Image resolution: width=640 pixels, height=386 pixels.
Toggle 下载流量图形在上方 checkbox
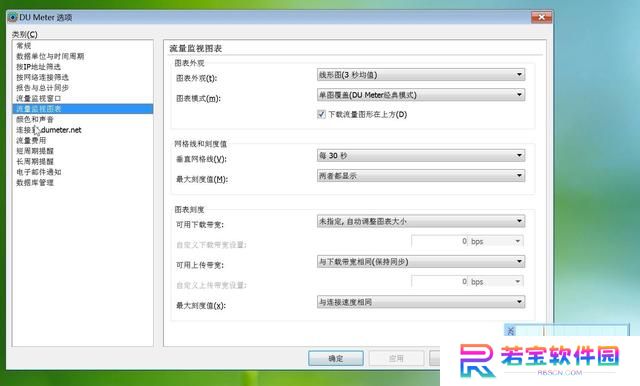click(321, 114)
